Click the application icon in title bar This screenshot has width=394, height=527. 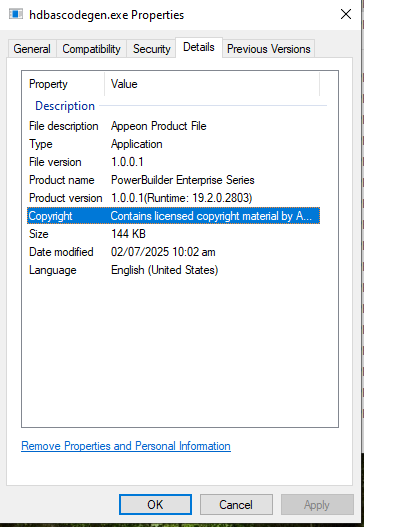tap(16, 14)
